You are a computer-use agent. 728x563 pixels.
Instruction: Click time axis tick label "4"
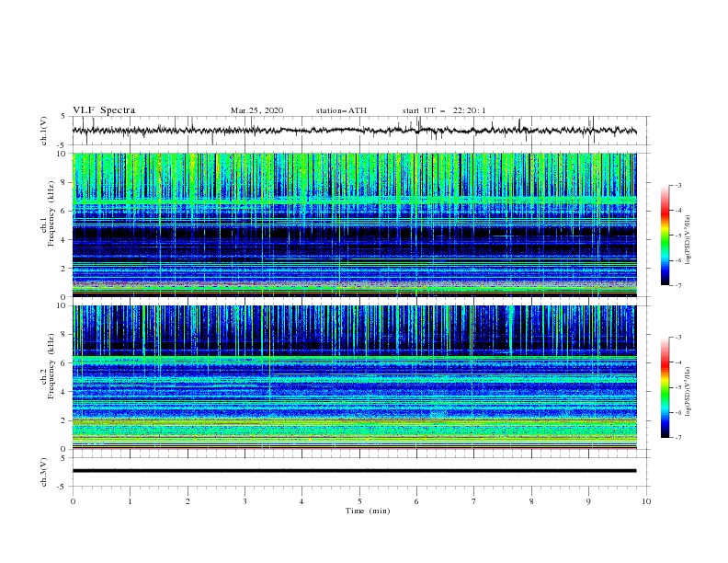click(301, 501)
